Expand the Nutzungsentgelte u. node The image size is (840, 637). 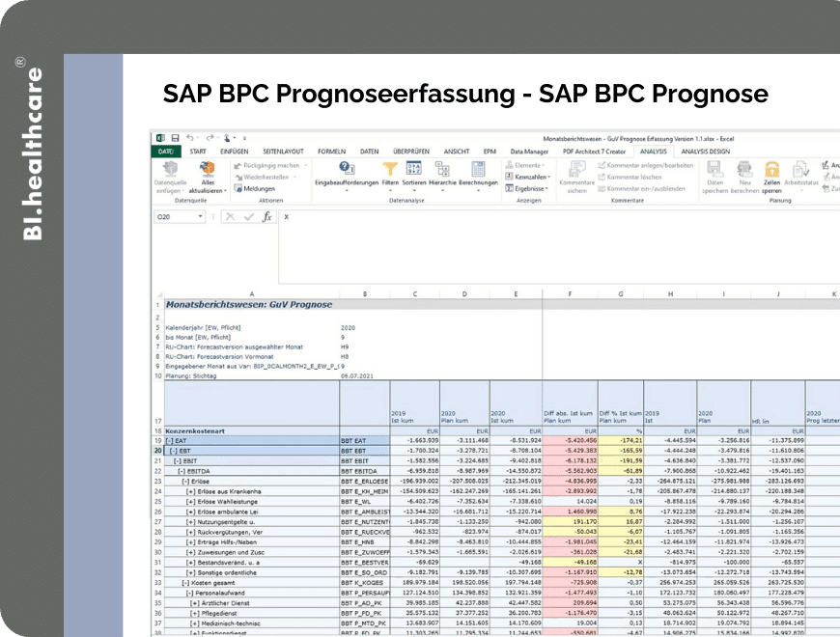pos(190,522)
